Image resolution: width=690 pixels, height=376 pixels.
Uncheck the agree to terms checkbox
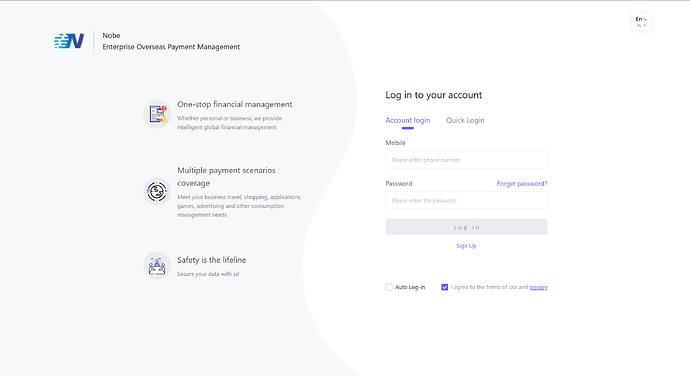(x=444, y=287)
